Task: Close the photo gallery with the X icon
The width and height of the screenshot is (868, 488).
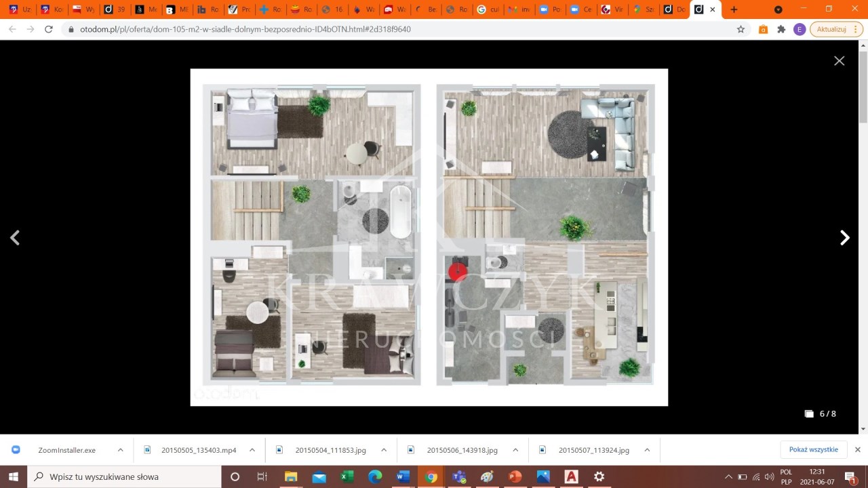Action: pyautogui.click(x=839, y=61)
